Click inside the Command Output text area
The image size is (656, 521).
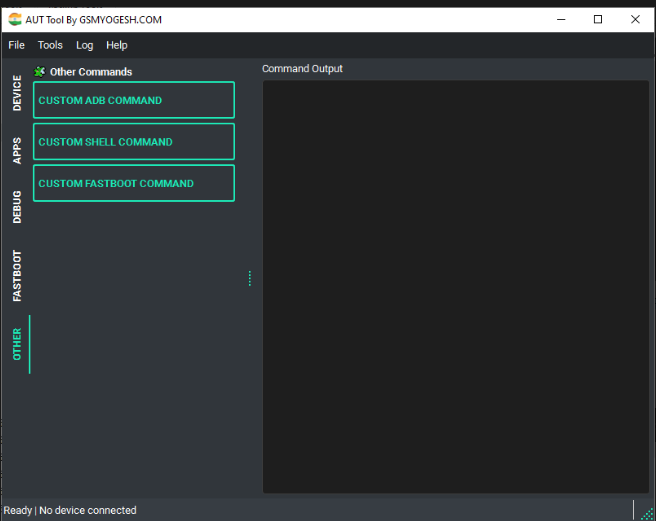455,286
